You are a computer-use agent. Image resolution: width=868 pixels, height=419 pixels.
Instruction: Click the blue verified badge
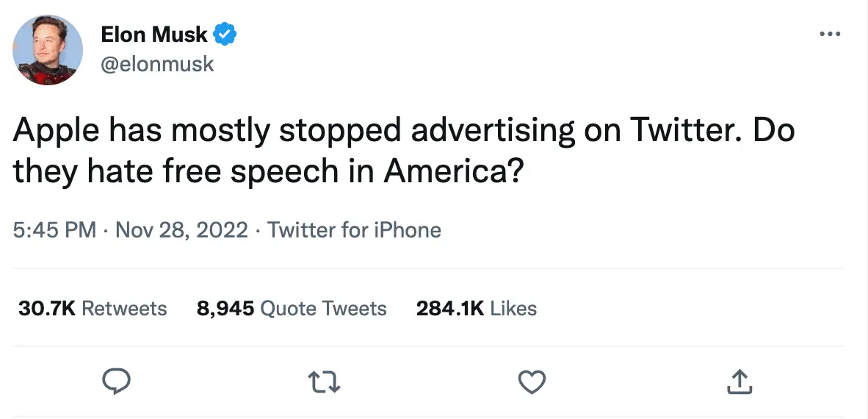pyautogui.click(x=224, y=35)
